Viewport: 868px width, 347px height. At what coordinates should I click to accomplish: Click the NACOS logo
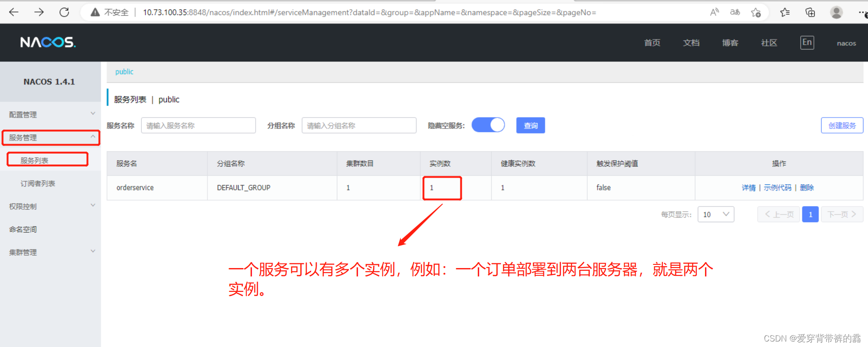[x=48, y=42]
